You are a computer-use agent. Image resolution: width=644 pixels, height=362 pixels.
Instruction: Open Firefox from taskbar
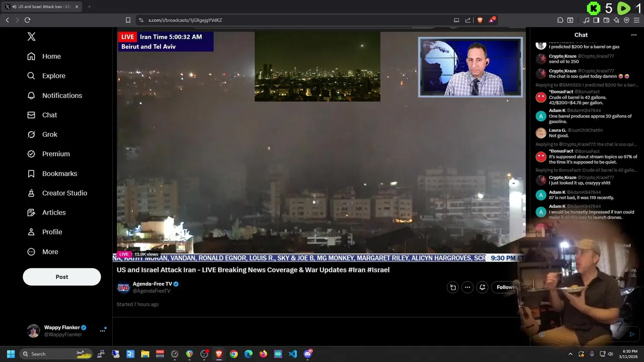click(x=263, y=354)
